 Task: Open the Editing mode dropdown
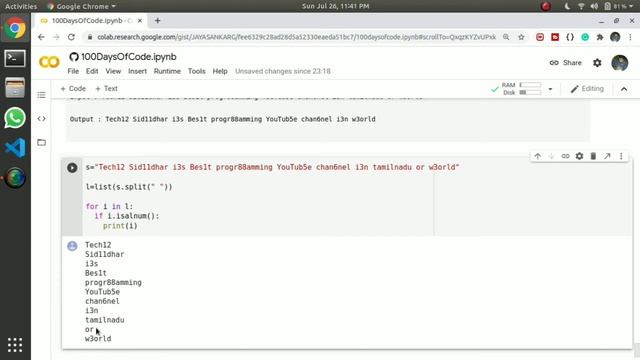tap(587, 89)
